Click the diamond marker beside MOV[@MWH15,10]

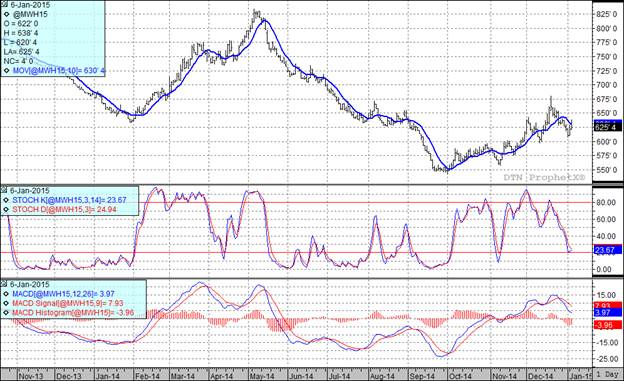pyautogui.click(x=6, y=71)
